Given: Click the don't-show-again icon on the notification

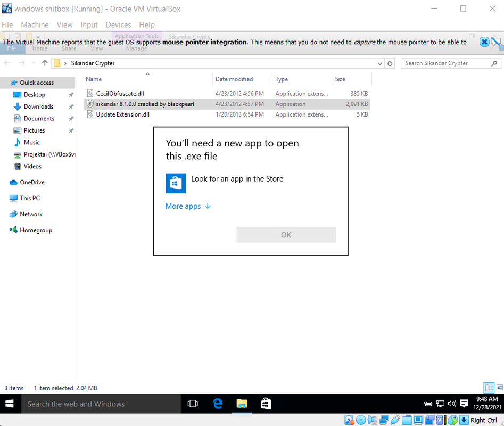Looking at the screenshot, I should point(497,42).
